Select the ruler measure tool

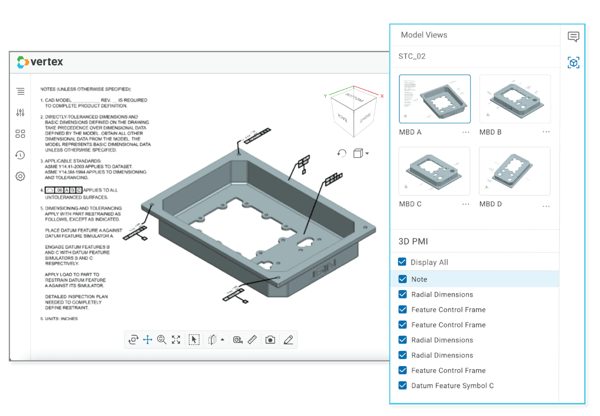click(252, 339)
